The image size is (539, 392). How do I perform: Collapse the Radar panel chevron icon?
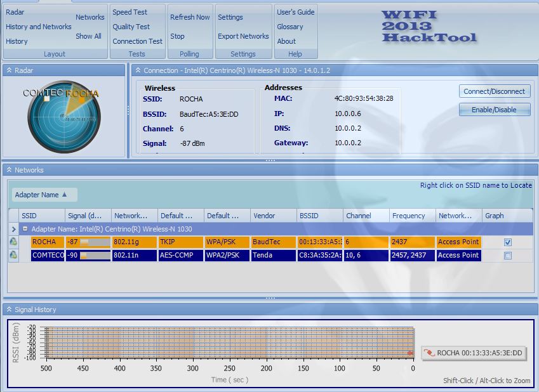(x=9, y=70)
